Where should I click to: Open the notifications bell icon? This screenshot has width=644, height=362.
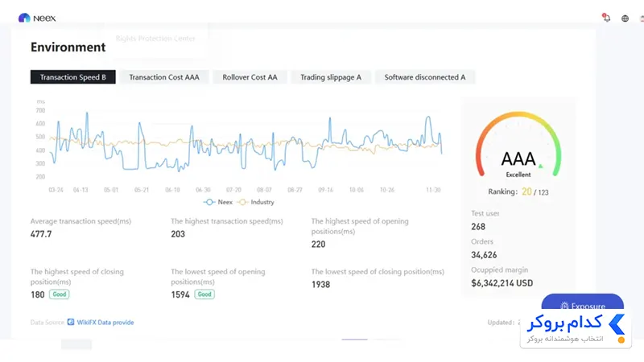click(607, 18)
